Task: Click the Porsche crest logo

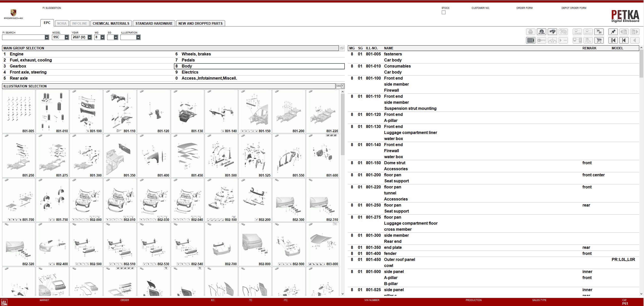Action: click(x=13, y=14)
